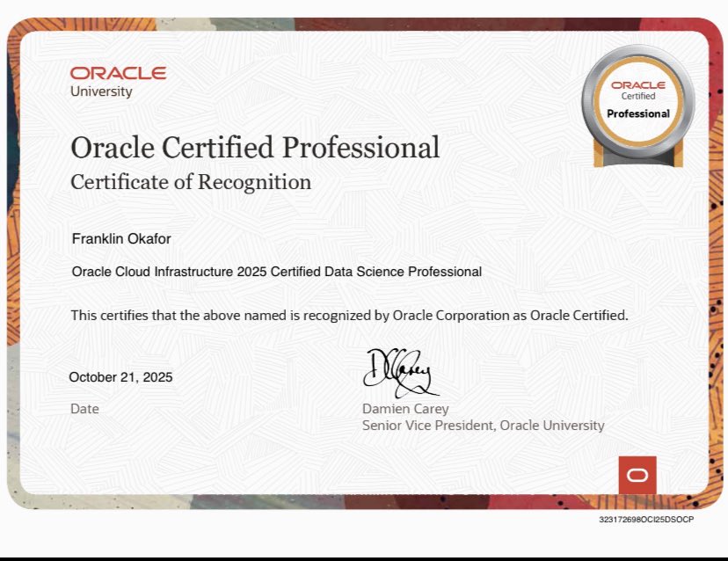Click the Oracle University logo
This screenshot has width=728, height=561.
[118, 82]
